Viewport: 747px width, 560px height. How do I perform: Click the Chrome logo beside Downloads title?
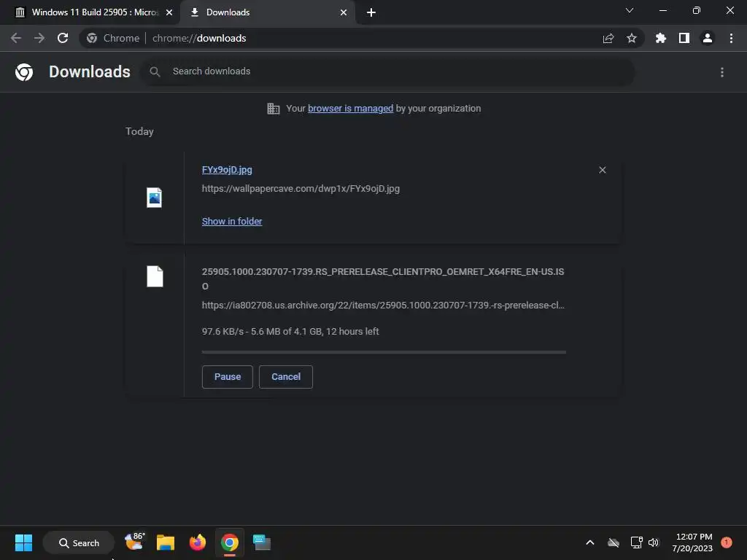[24, 72]
